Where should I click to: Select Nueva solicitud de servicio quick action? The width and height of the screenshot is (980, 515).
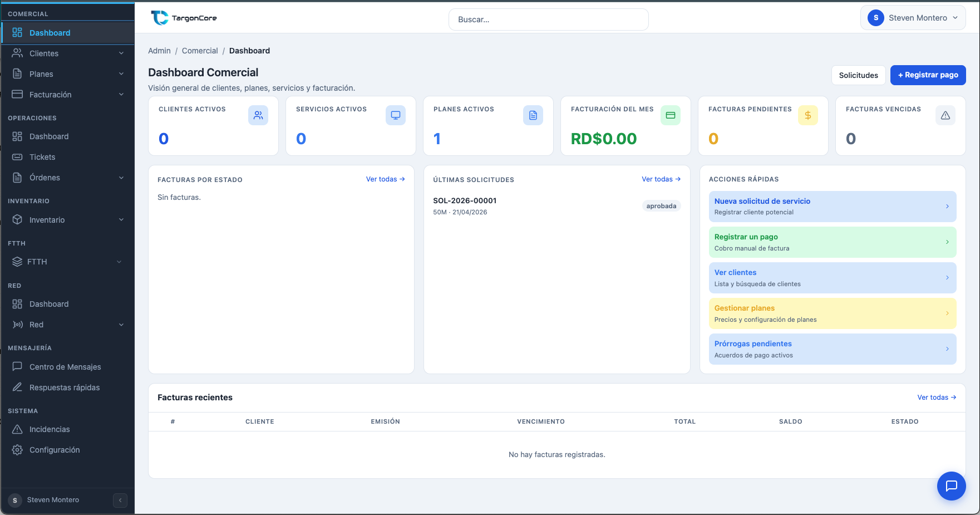pyautogui.click(x=833, y=207)
